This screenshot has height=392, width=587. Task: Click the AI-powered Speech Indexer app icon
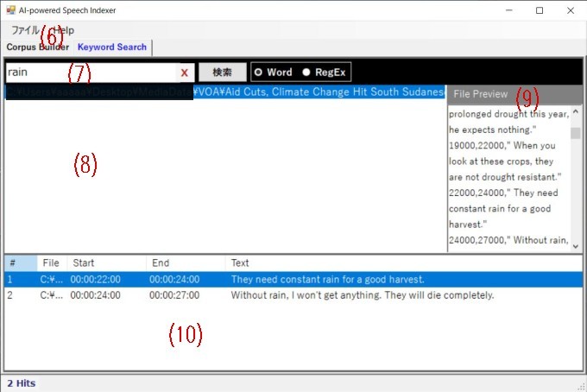11,10
